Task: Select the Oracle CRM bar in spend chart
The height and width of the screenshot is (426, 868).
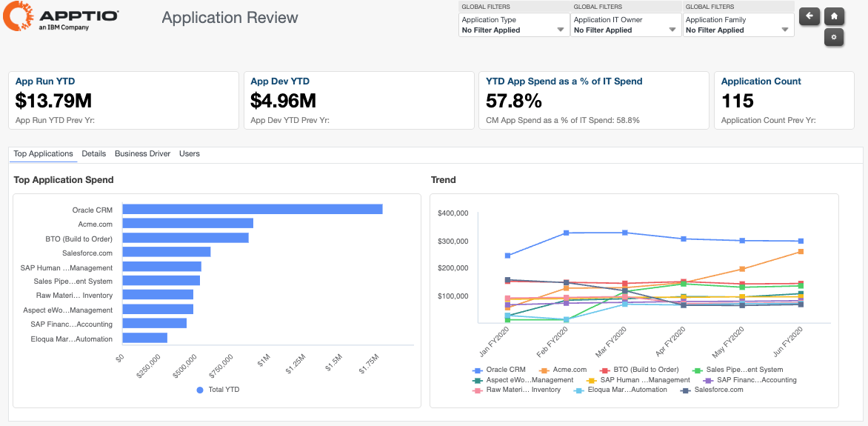Action: tap(253, 209)
